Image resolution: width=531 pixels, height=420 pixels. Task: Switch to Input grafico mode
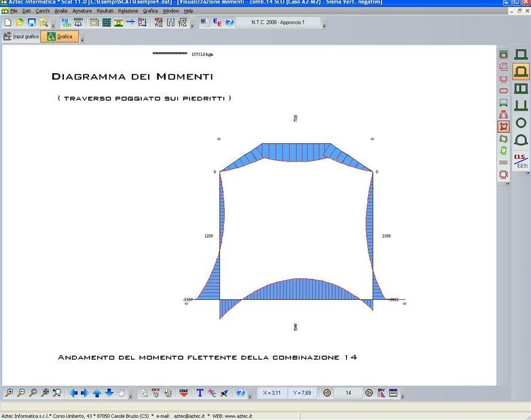point(21,37)
